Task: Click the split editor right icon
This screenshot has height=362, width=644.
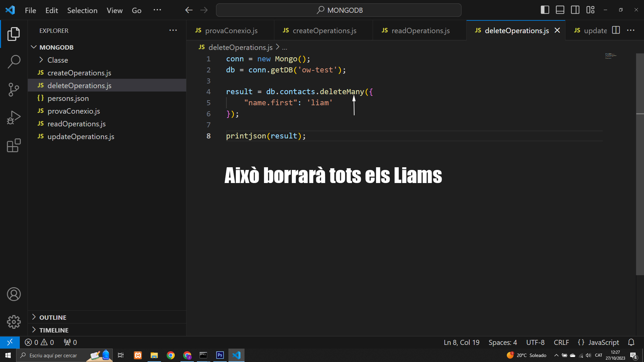Action: pyautogui.click(x=616, y=30)
